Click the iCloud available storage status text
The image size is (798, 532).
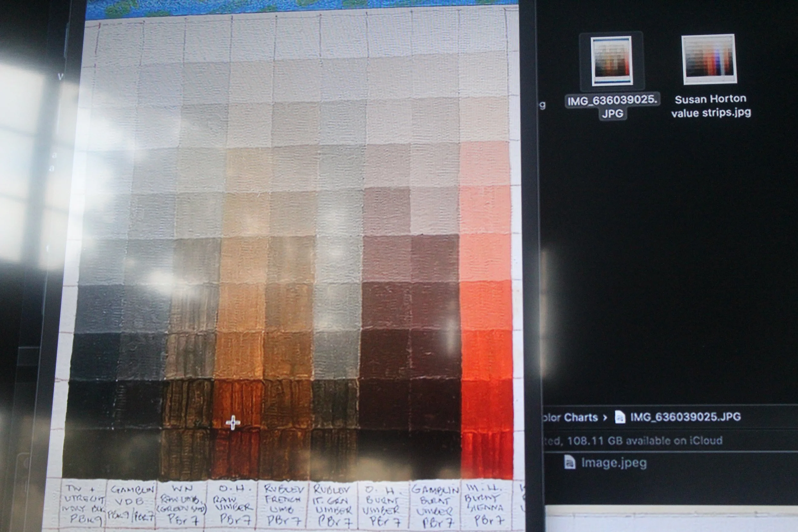(x=633, y=441)
